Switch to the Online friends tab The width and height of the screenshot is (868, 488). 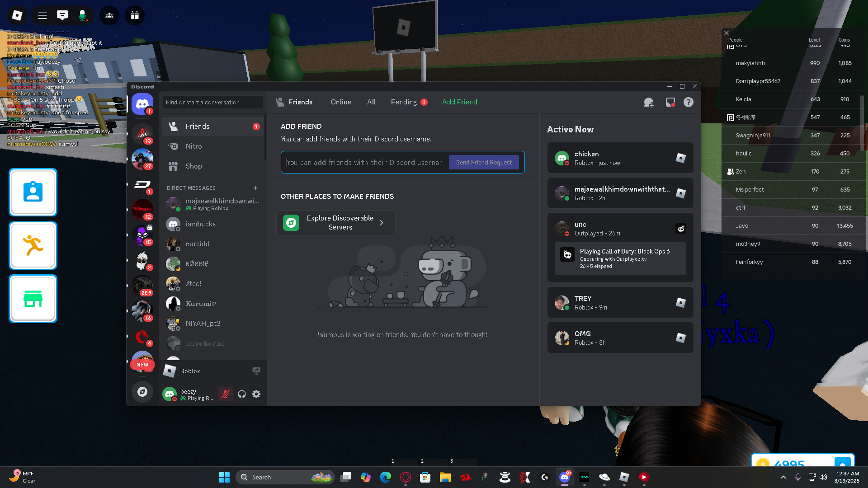pos(341,102)
